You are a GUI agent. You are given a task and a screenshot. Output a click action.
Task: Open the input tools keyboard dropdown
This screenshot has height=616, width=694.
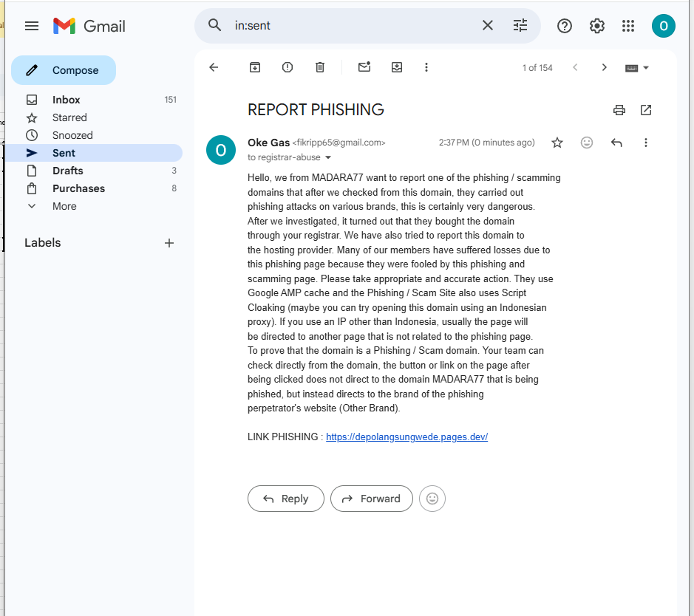coord(636,68)
